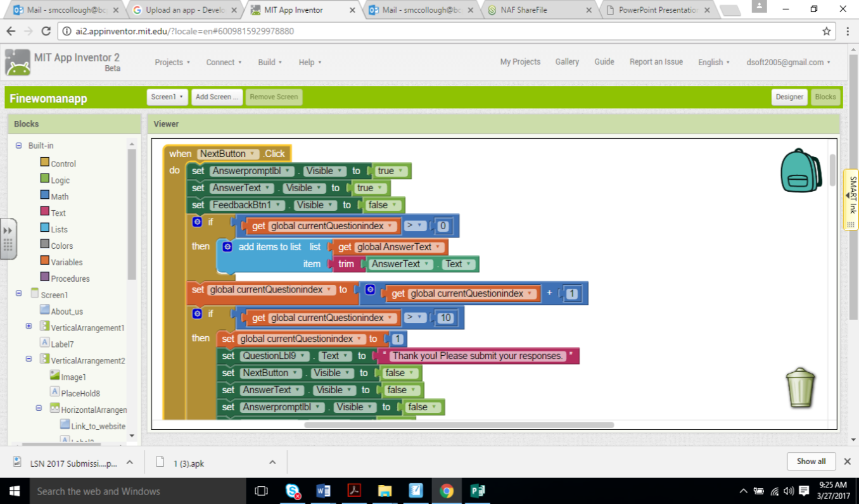Image resolution: width=859 pixels, height=504 pixels.
Task: Switch to the Blocks view
Action: 825,97
